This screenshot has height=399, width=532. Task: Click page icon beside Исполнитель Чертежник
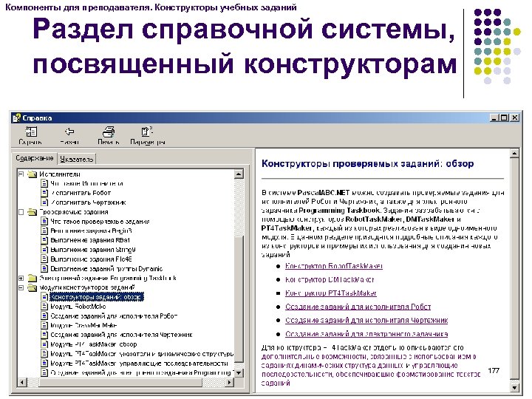click(44, 202)
